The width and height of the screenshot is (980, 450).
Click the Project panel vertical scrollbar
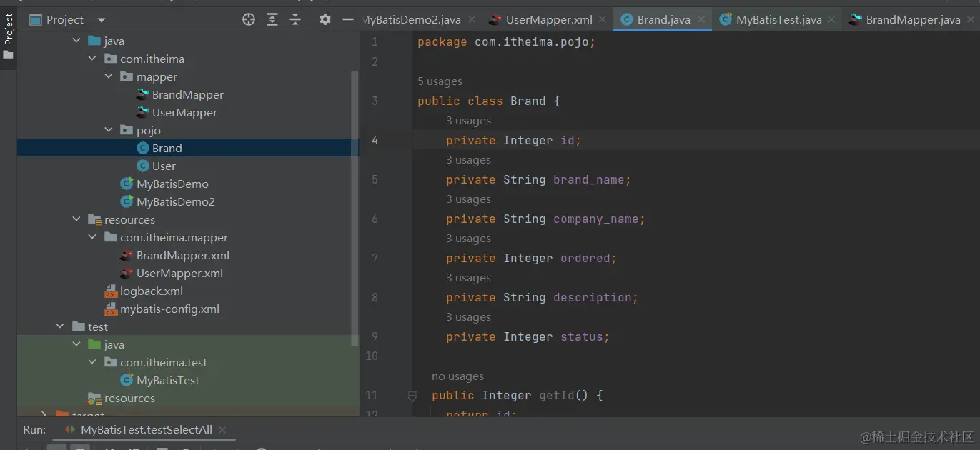[x=355, y=207]
